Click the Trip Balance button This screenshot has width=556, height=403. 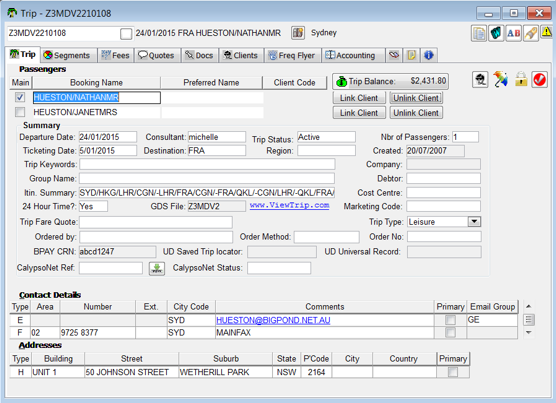(x=391, y=81)
